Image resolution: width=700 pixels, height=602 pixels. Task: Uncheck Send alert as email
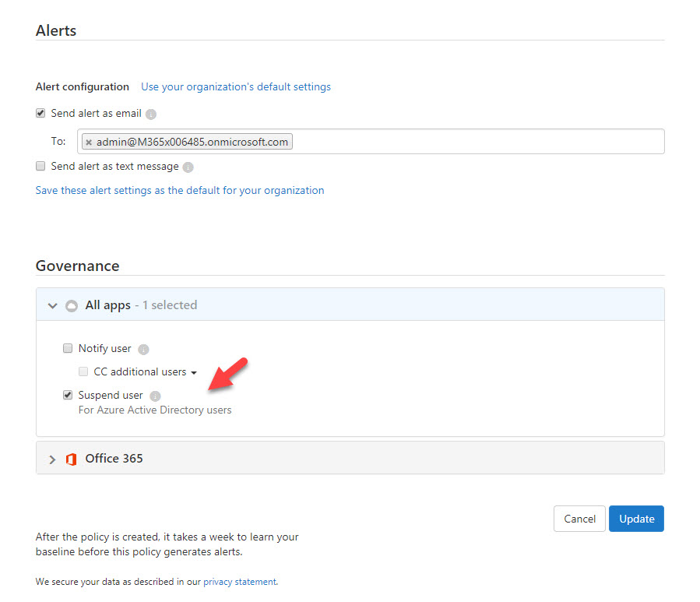tap(40, 113)
